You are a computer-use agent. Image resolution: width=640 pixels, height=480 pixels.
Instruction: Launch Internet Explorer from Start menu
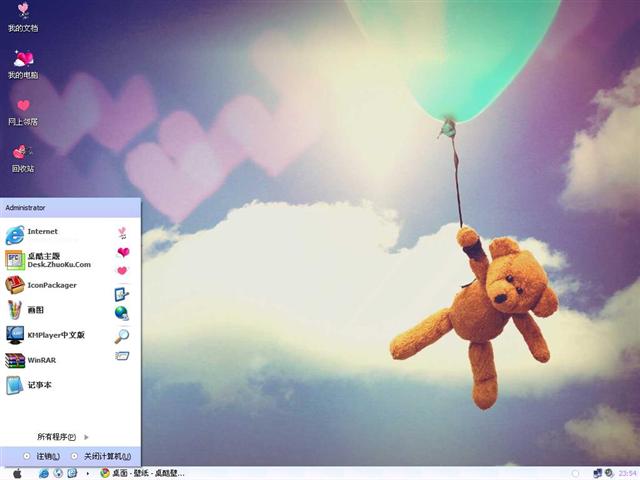pyautogui.click(x=42, y=233)
